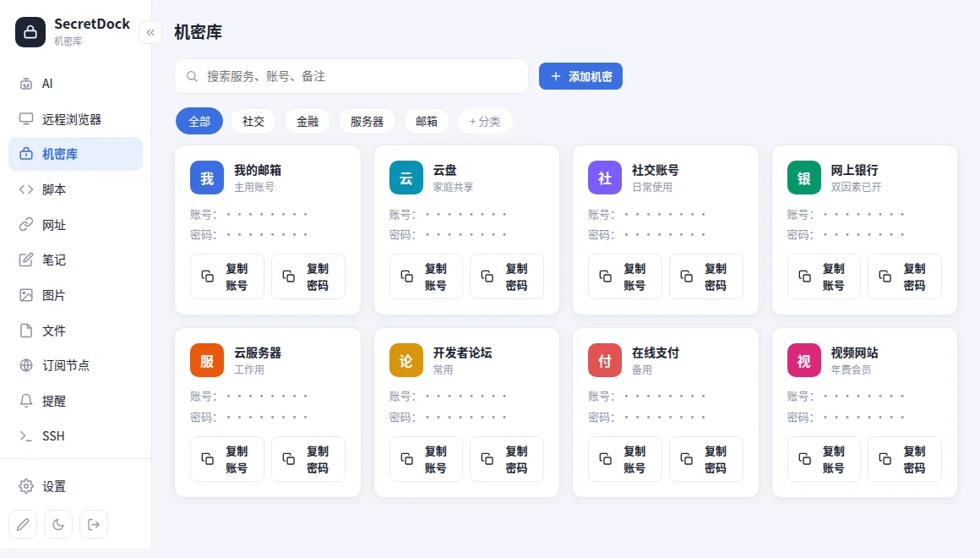Screen dimensions: 980x558
Task: Select the 全部 category filter
Action: tap(199, 122)
